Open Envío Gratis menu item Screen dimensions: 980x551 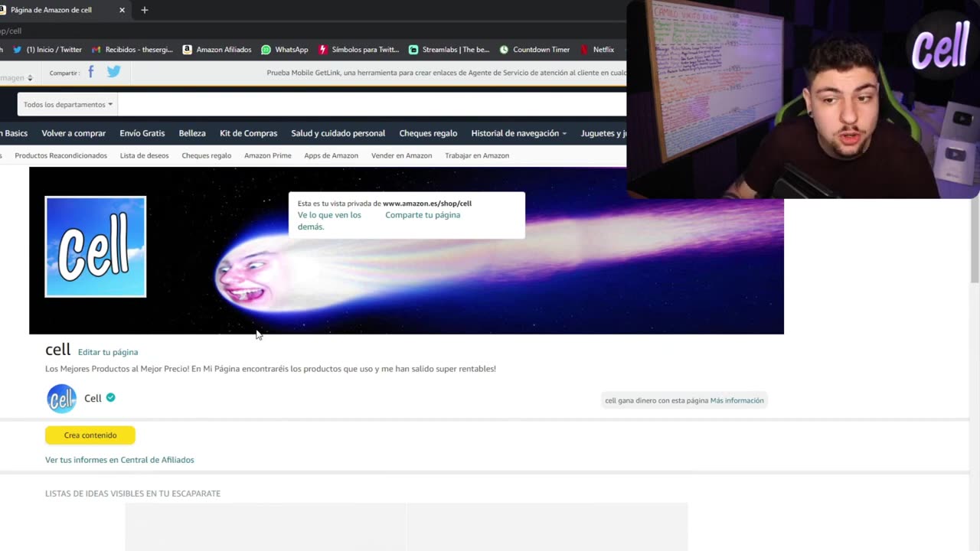[142, 133]
